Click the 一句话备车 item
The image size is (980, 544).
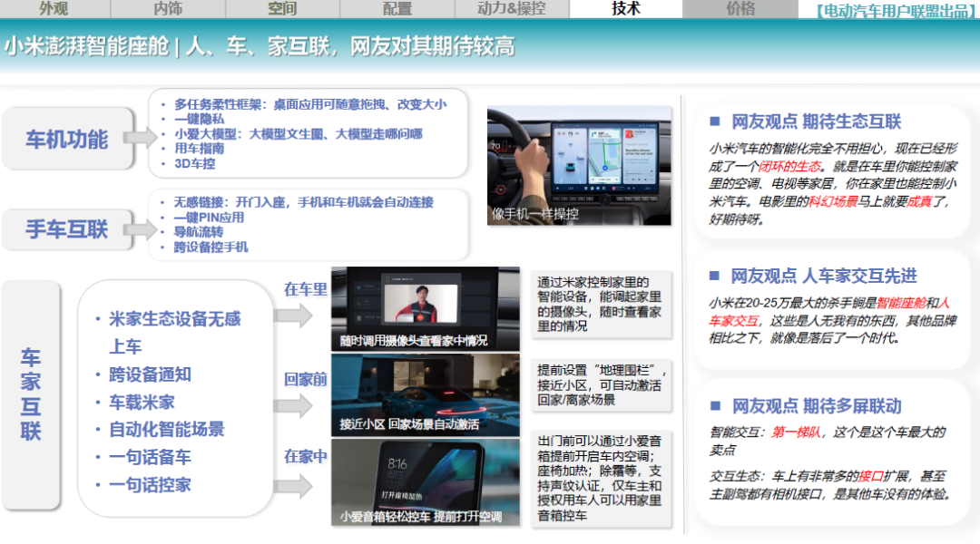click(x=150, y=457)
